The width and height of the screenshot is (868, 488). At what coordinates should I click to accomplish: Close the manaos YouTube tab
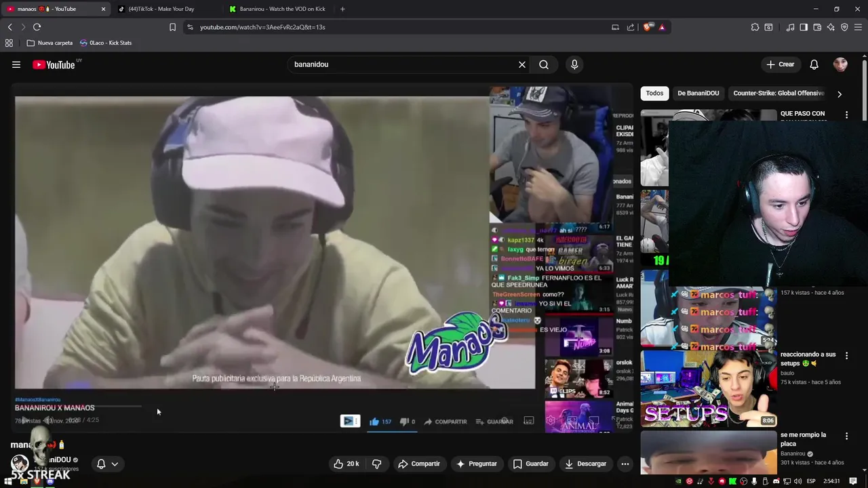click(x=103, y=9)
